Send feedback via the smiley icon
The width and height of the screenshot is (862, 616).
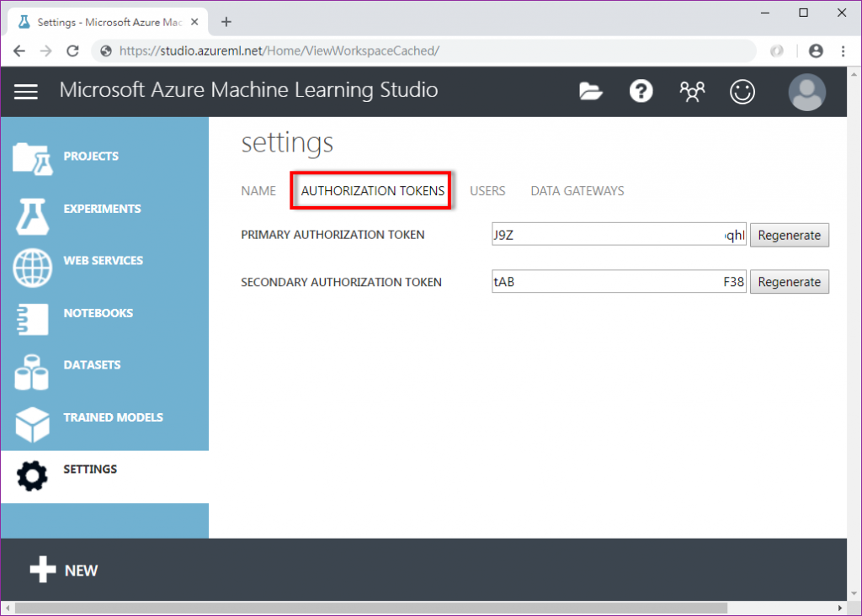[x=742, y=91]
